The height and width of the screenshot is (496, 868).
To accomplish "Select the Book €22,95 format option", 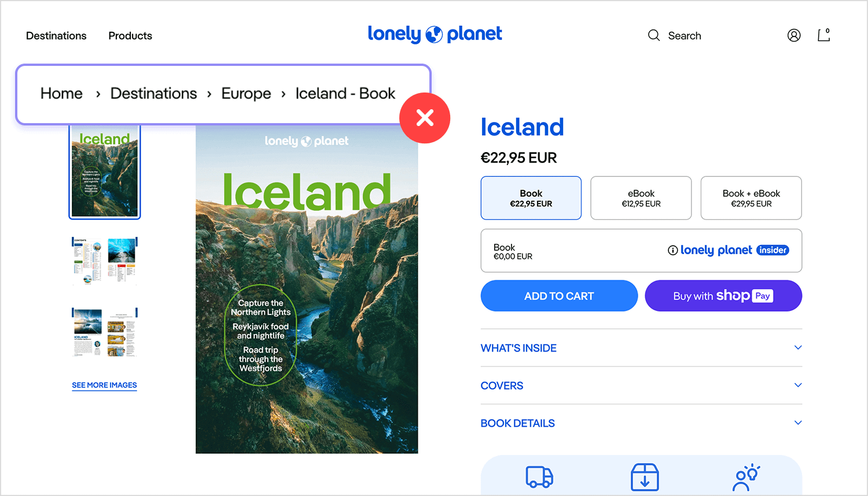I will pos(531,198).
